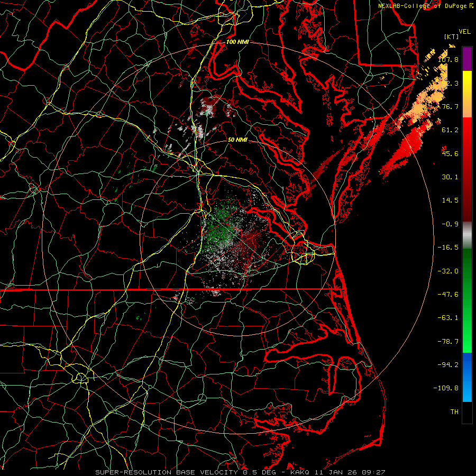The image size is (476, 476).
Task: Click the VEL legend title
Action: [464, 32]
